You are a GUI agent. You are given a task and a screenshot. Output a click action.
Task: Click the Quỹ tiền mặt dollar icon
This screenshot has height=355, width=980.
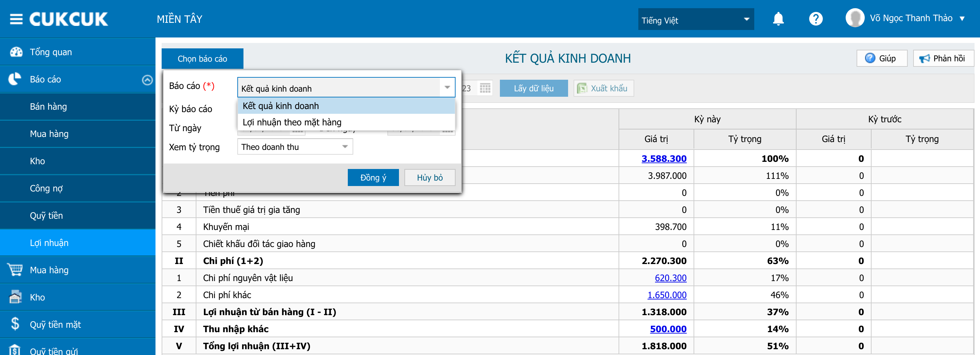tap(15, 324)
